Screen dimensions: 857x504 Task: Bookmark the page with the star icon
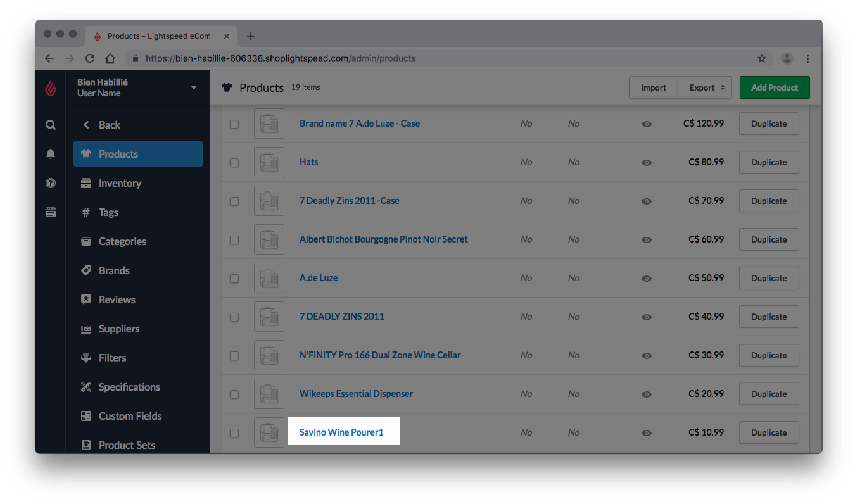click(x=762, y=58)
